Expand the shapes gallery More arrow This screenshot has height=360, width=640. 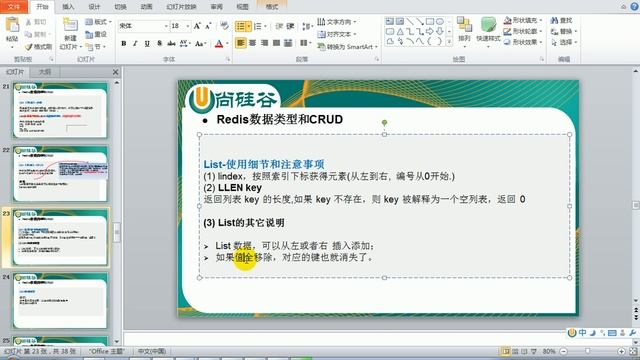tap(449, 42)
